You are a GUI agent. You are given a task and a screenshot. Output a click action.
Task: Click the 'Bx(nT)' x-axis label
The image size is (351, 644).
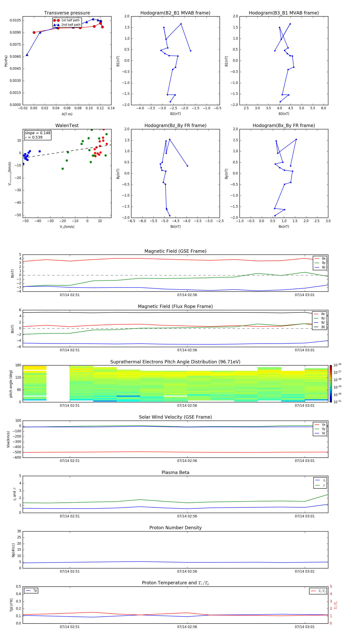pos(284,227)
